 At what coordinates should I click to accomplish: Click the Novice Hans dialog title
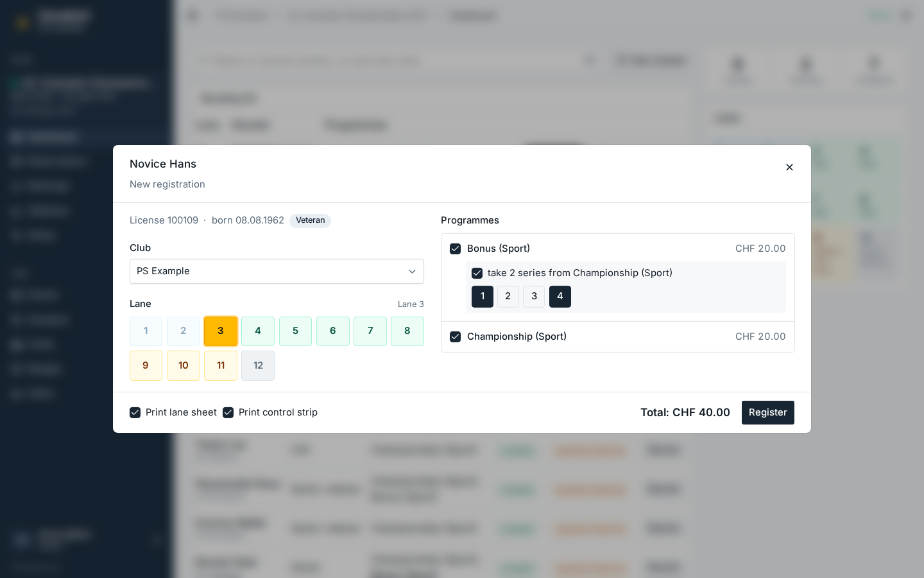(163, 164)
